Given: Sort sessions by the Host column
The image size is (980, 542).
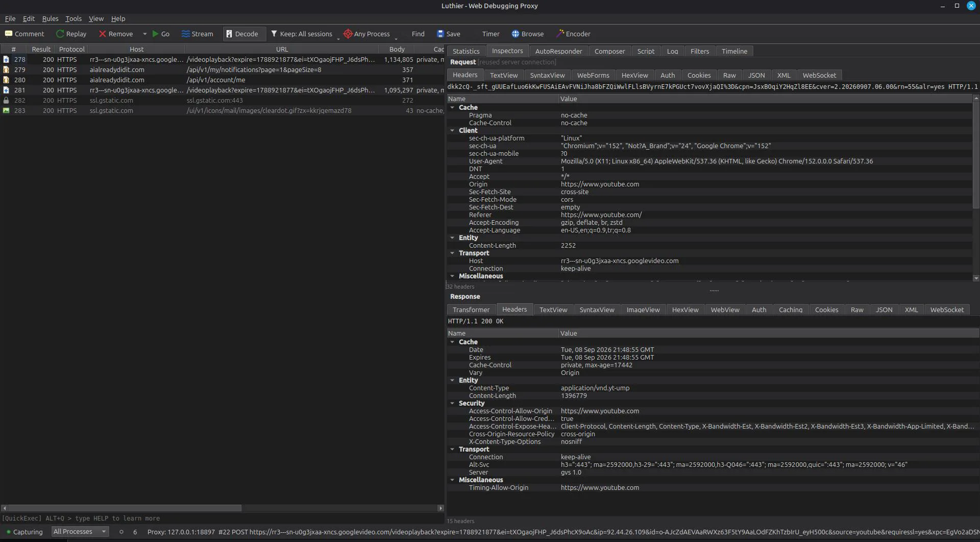Looking at the screenshot, I should click(x=136, y=49).
